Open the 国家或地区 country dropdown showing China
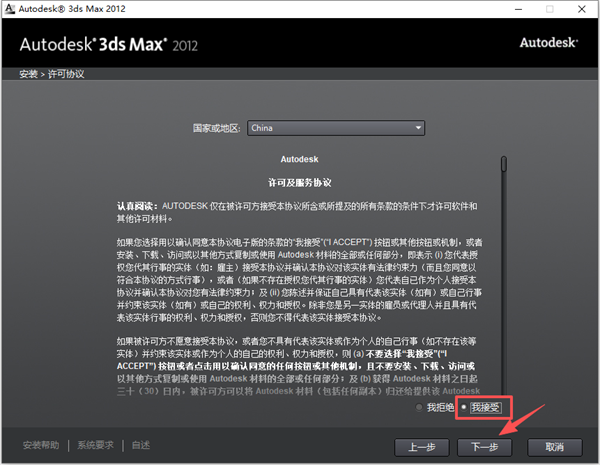600x465 pixels. coord(336,128)
